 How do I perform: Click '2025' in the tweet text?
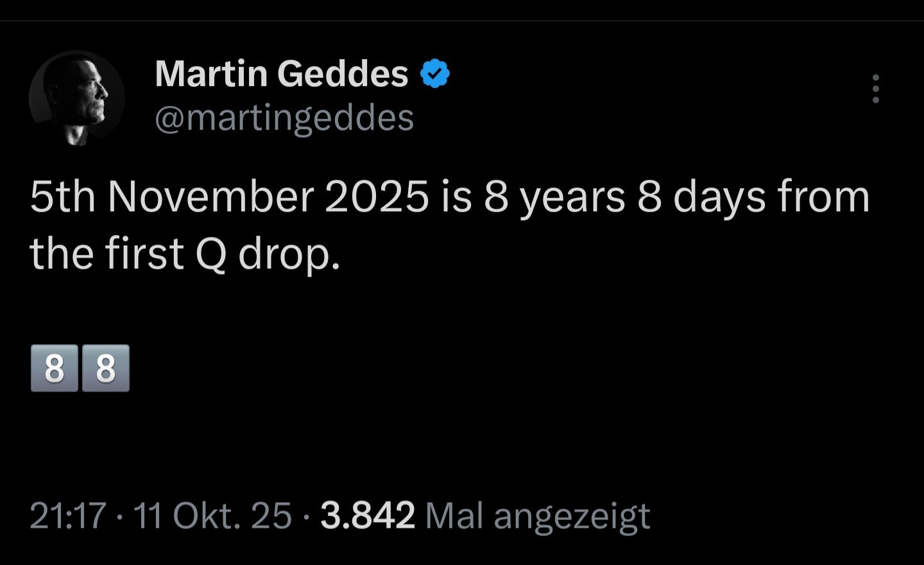[x=377, y=196]
